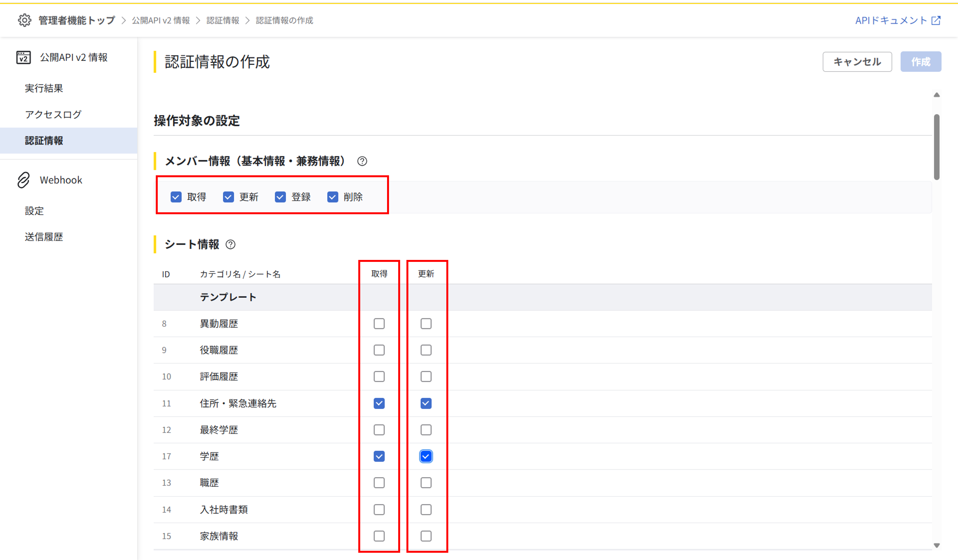The image size is (958, 560).
Task: Click scrollbar up arrow
Action: point(936,95)
